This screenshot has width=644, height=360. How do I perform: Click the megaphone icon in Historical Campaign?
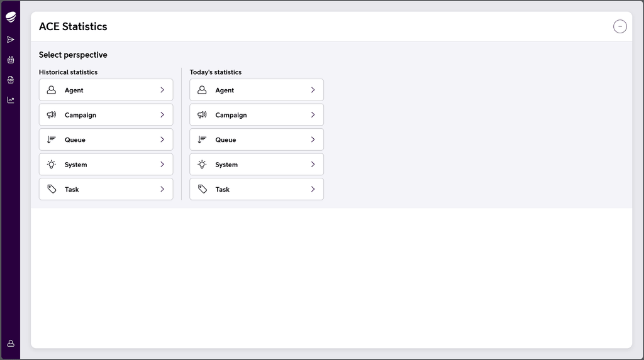[52, 114]
